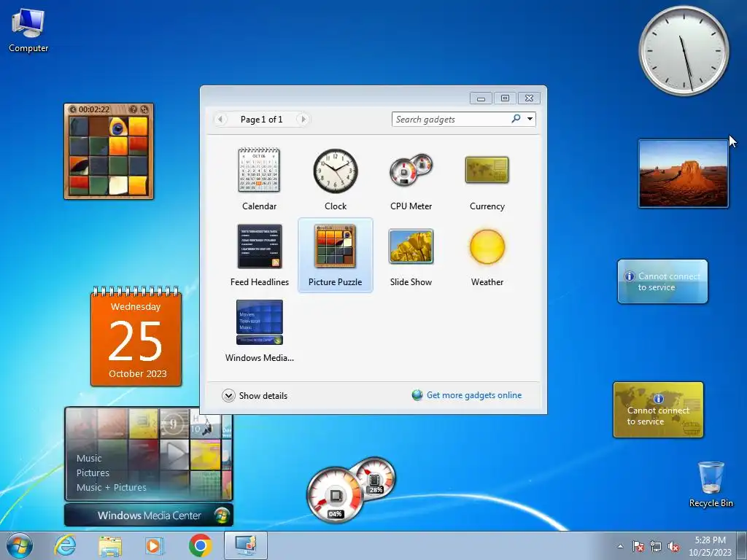Click the network tray icon
The height and width of the screenshot is (560, 747).
coord(656,546)
